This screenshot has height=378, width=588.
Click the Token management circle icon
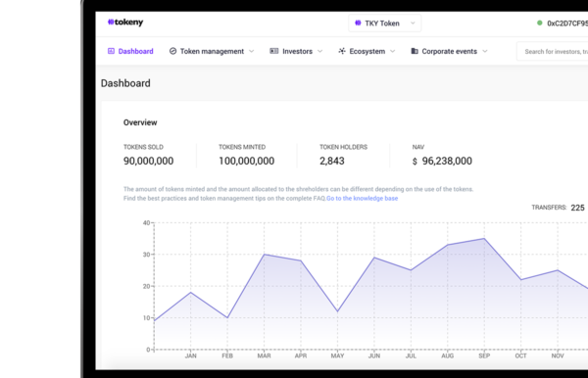[x=172, y=51]
